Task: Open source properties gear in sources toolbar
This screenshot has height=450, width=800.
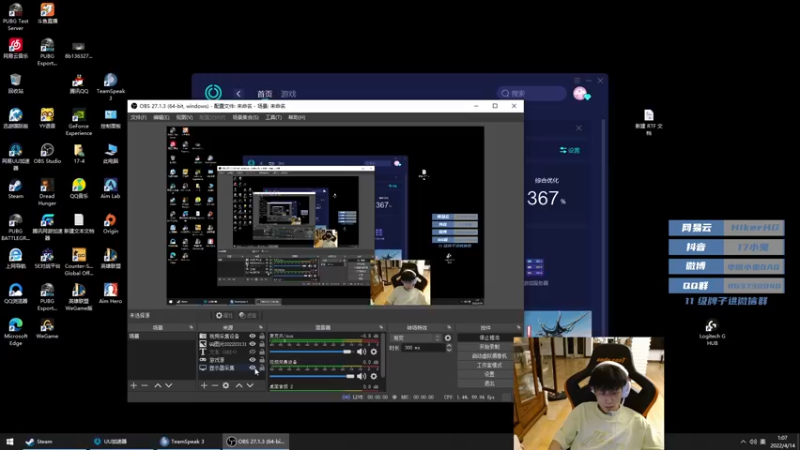Action: pyautogui.click(x=226, y=385)
